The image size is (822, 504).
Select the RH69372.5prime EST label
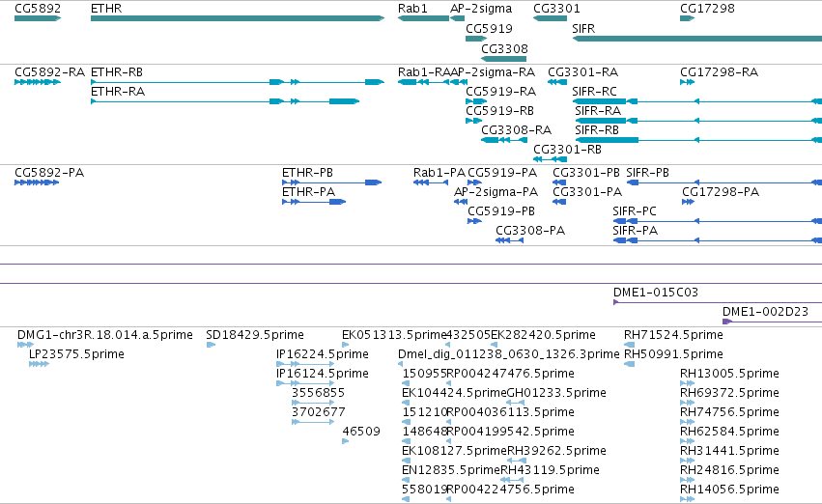tap(729, 393)
